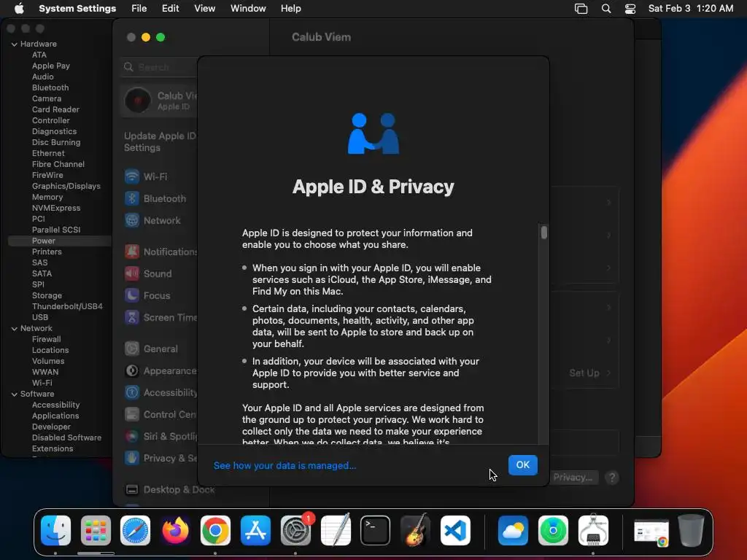Click the Stage Manager menu bar icon
Screen dimensions: 747x560
pyautogui.click(x=581, y=9)
